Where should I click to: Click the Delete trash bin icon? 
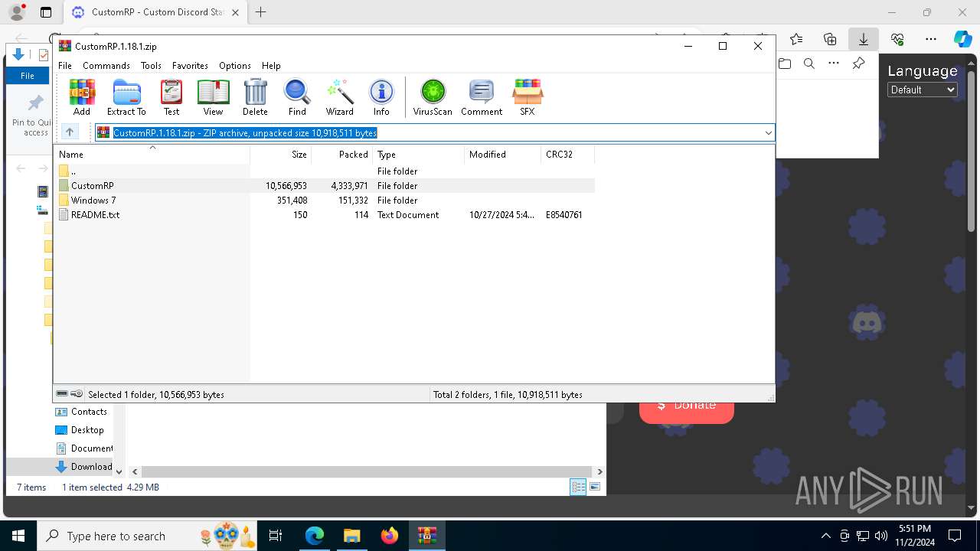coord(255,97)
